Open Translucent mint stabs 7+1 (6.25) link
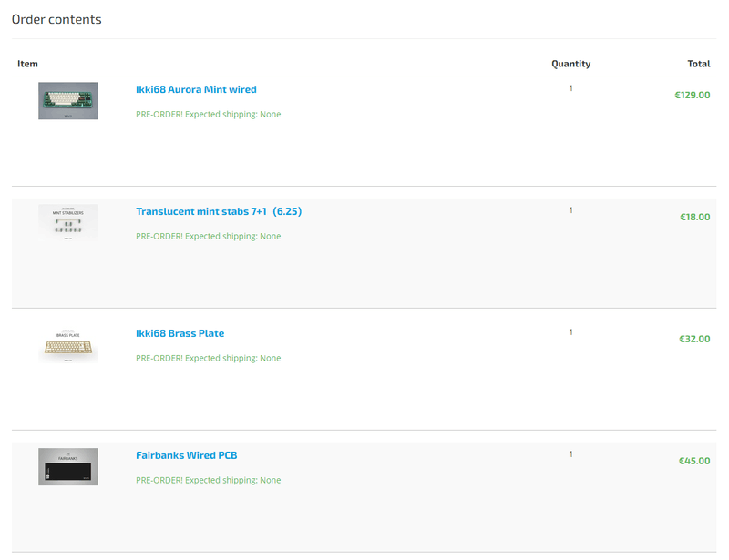The height and width of the screenshot is (560, 729). tap(218, 211)
